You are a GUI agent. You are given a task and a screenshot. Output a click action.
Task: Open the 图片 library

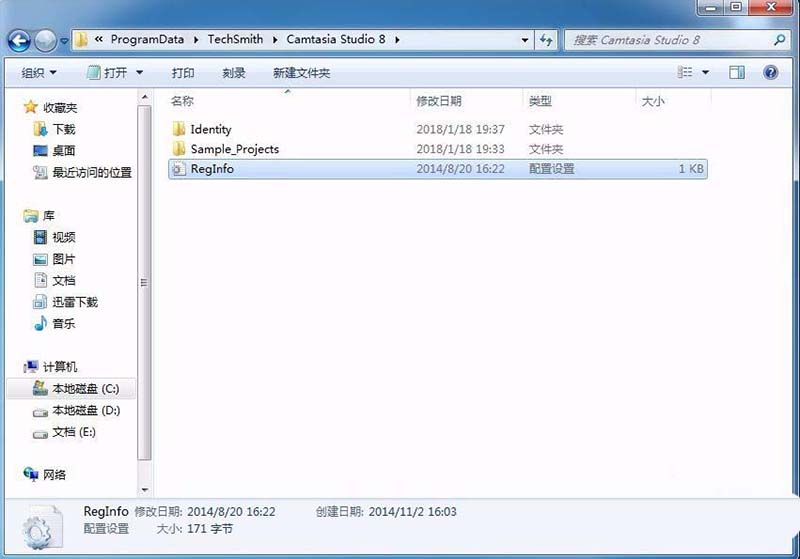point(64,259)
